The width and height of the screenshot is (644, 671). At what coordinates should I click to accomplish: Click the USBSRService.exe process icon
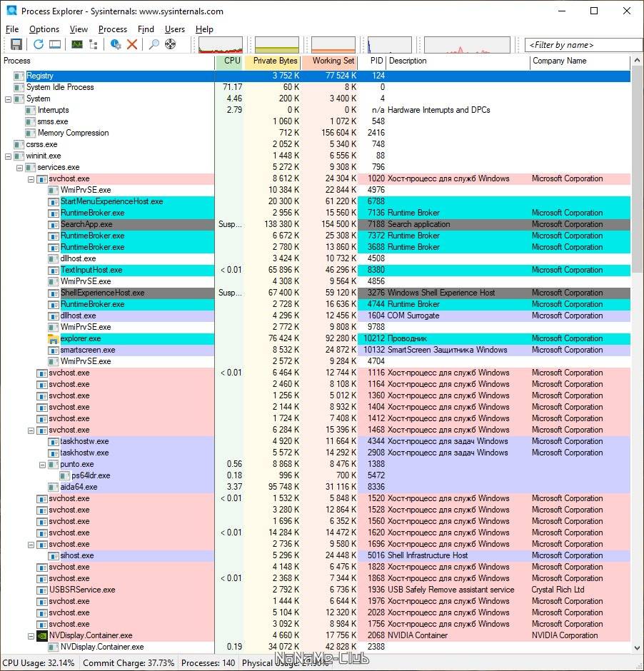[42, 590]
